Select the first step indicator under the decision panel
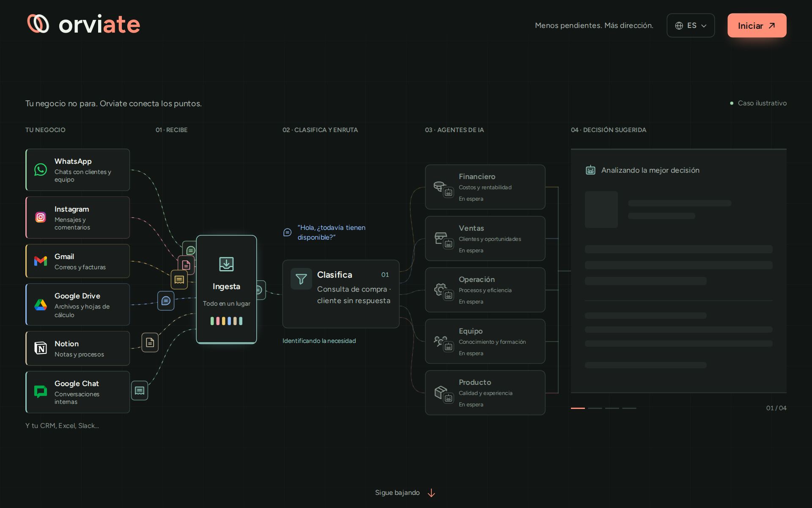 pos(578,408)
